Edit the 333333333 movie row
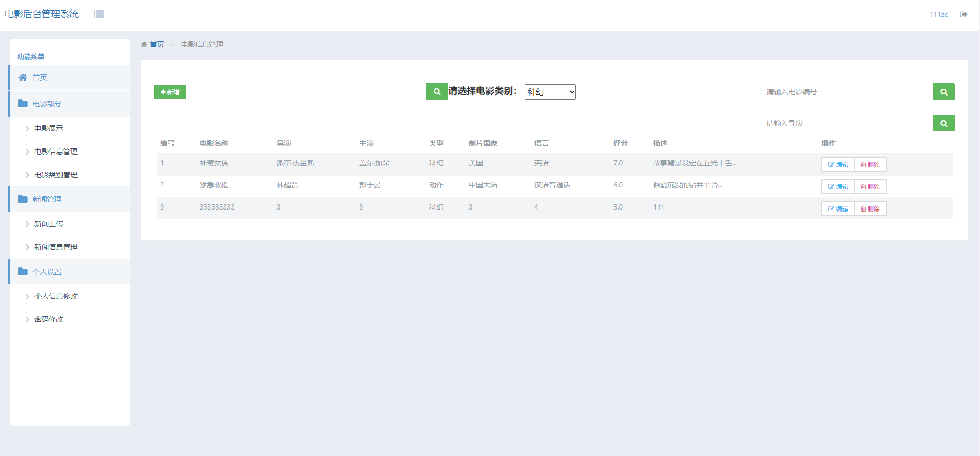Viewport: 980px width, 456px height. (838, 208)
